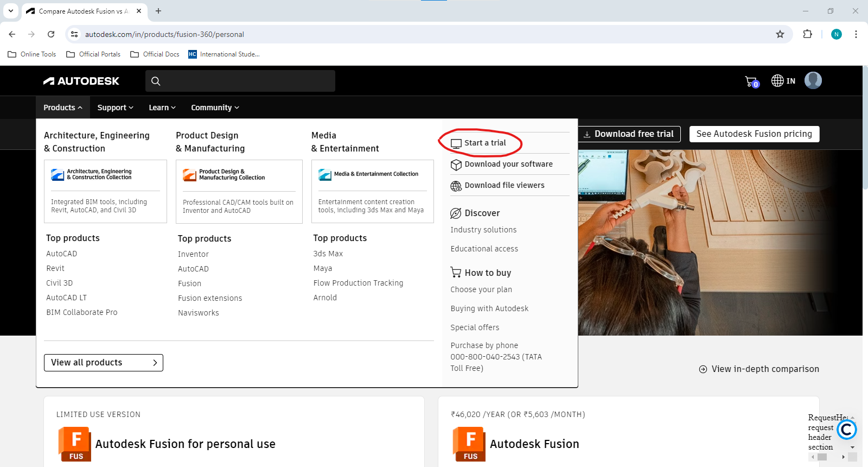Click the Start a trial monitor icon
This screenshot has height=467, width=868.
coord(456,143)
